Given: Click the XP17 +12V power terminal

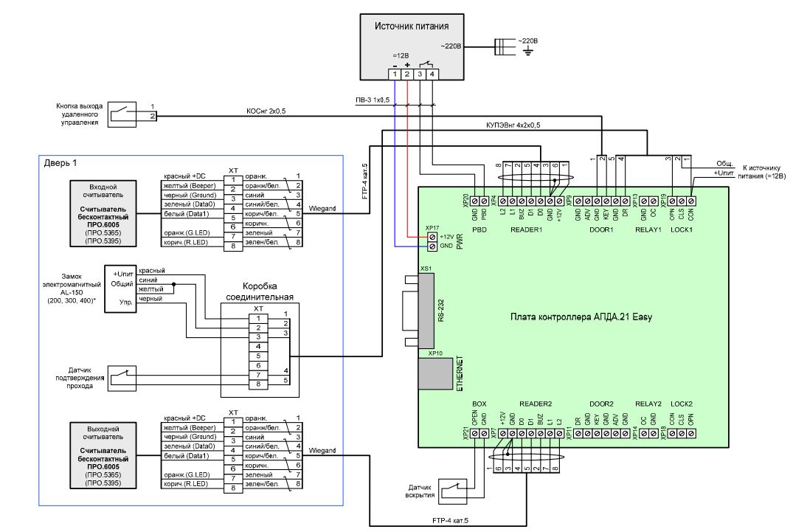Looking at the screenshot, I should pos(432,237).
